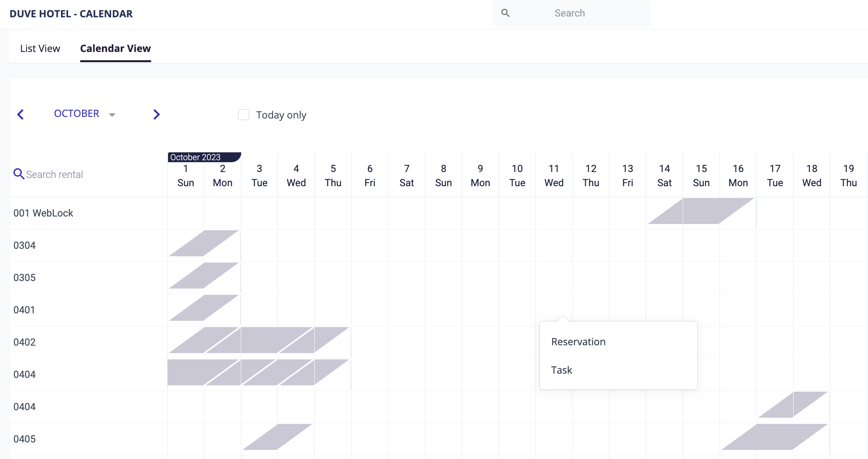
Task: Select the 10 Tue date column header
Action: tap(517, 176)
